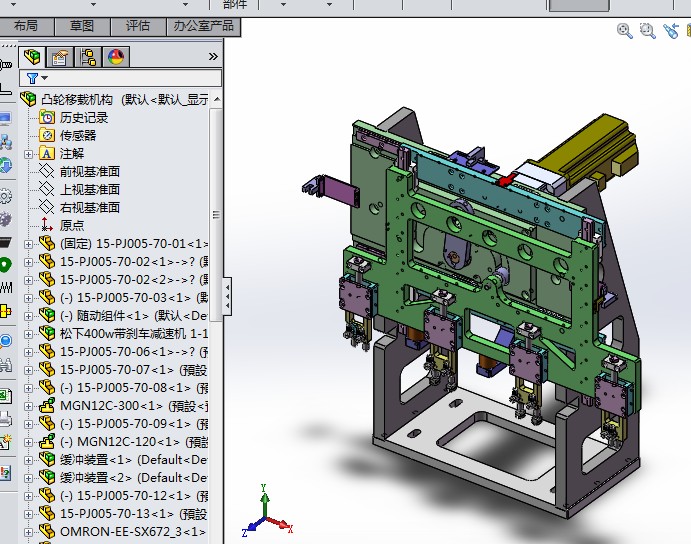Viewport: 691px width, 544px height.
Task: Open the FeatureManager design tree tab
Action: pyautogui.click(x=34, y=57)
